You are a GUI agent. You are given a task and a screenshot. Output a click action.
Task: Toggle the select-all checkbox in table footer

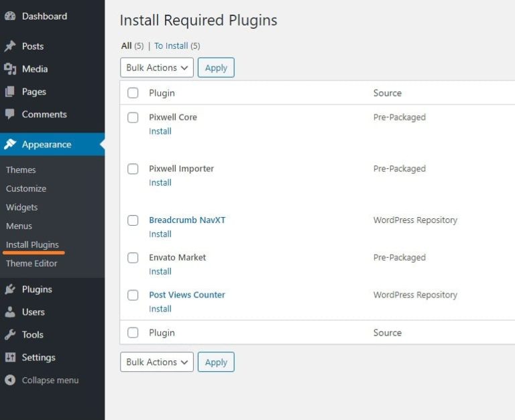point(133,332)
